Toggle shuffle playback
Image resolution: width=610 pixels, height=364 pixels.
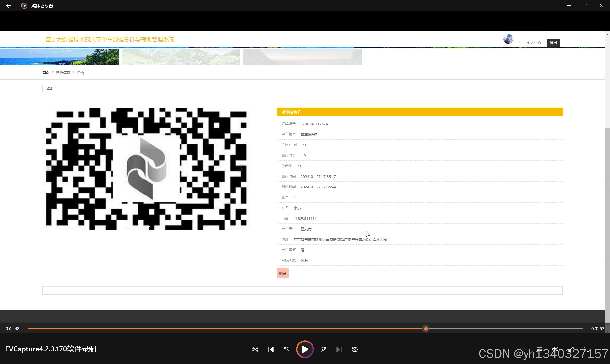[255, 349]
